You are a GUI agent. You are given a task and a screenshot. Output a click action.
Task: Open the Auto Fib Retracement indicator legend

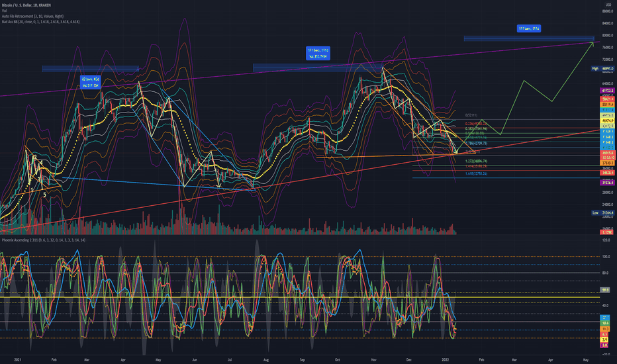32,16
